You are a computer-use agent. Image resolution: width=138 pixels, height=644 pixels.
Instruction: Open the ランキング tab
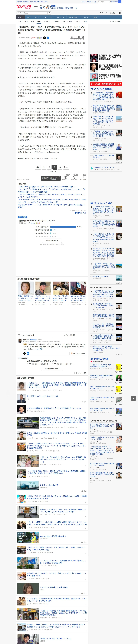coord(86,17)
